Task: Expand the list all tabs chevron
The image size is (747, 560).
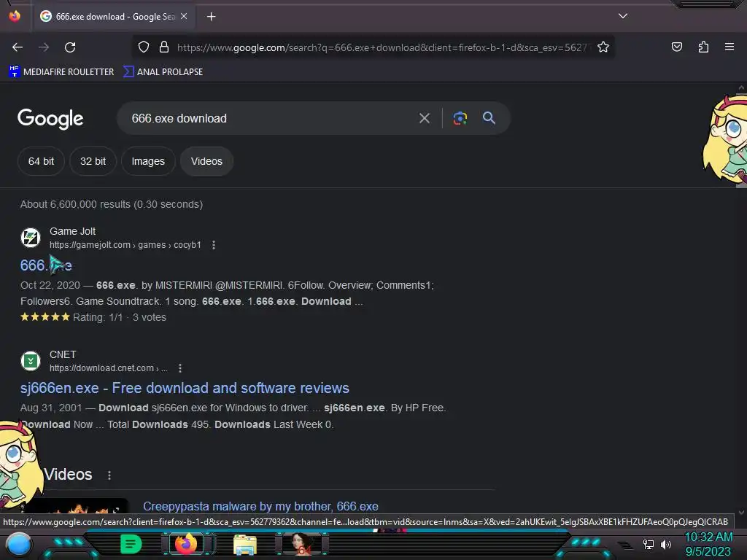Action: coord(623,16)
